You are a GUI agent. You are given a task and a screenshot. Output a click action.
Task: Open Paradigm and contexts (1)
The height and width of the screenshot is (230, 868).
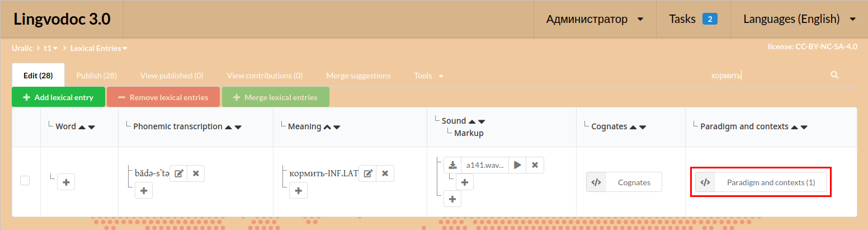(x=761, y=182)
